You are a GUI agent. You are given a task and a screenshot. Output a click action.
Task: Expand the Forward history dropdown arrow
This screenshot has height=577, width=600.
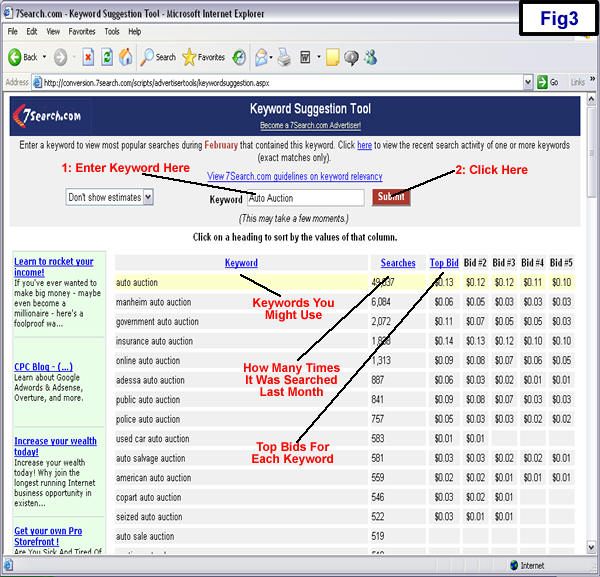coord(73,57)
